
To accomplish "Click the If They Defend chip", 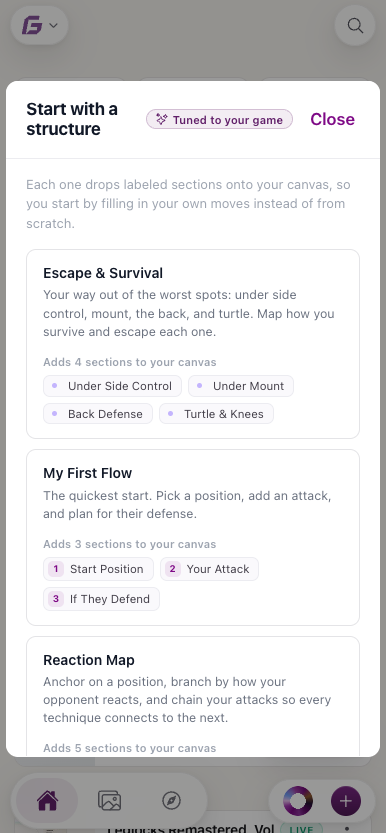I will point(101,599).
